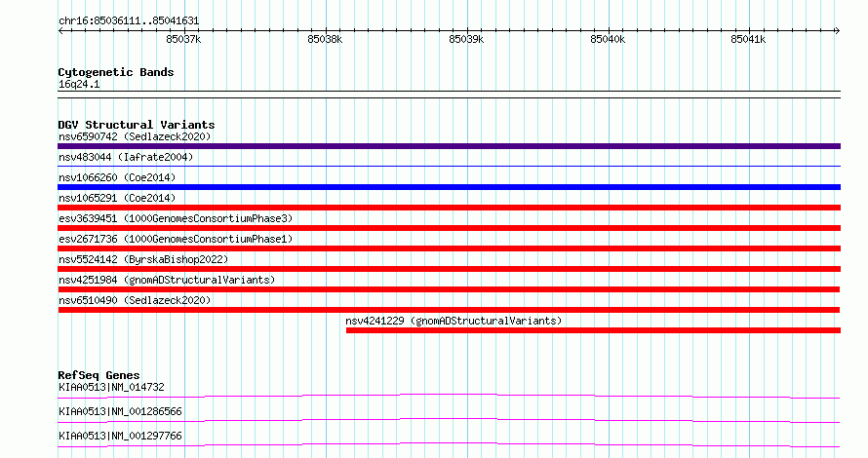Click the red nsv5524142 variant bar
Screen dimensions: 868x458
[449, 269]
